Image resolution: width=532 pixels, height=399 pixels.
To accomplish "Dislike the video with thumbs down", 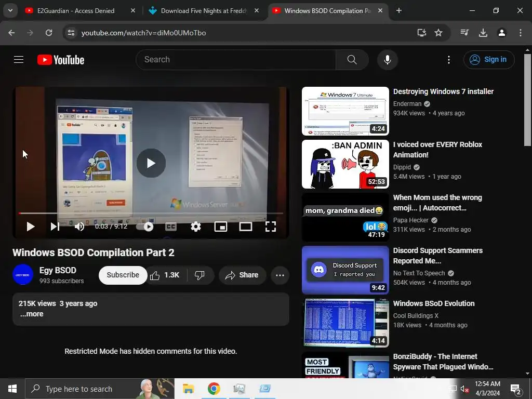I will click(x=200, y=275).
